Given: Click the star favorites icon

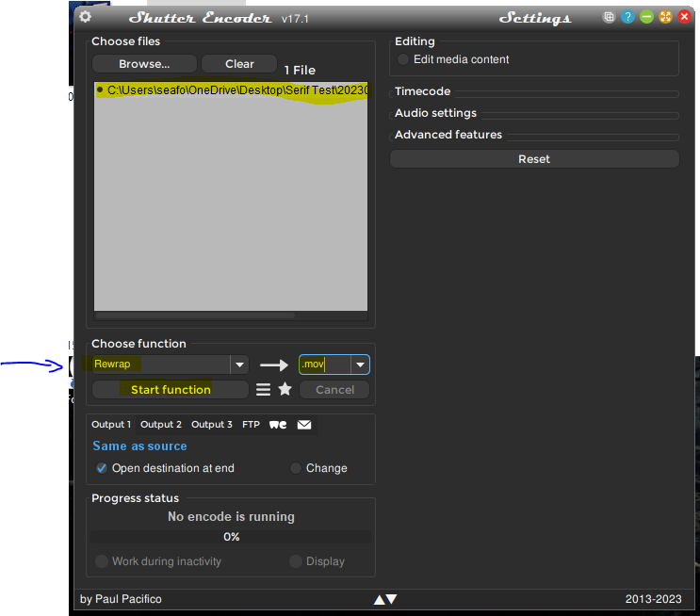Looking at the screenshot, I should pyautogui.click(x=285, y=389).
